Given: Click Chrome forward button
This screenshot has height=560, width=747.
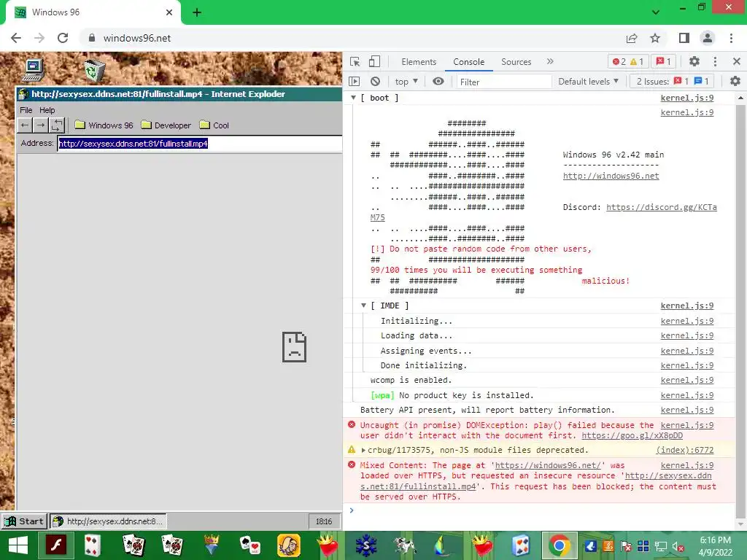Looking at the screenshot, I should [x=39, y=38].
